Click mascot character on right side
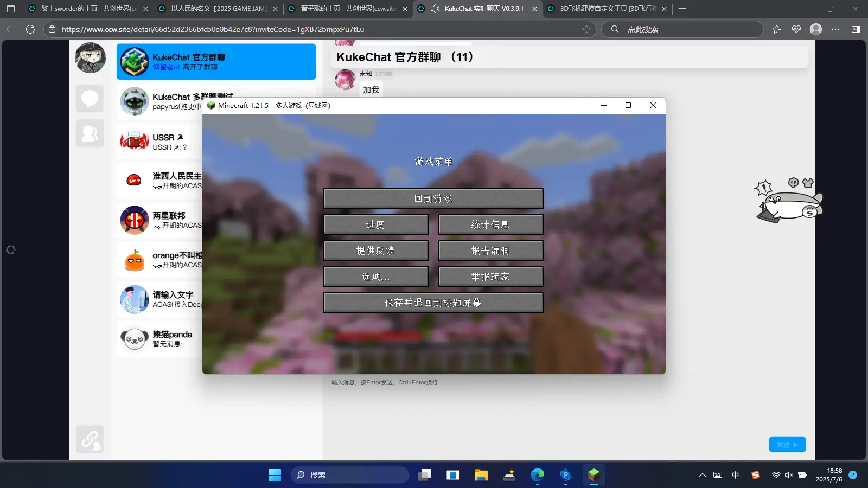 coord(789,206)
